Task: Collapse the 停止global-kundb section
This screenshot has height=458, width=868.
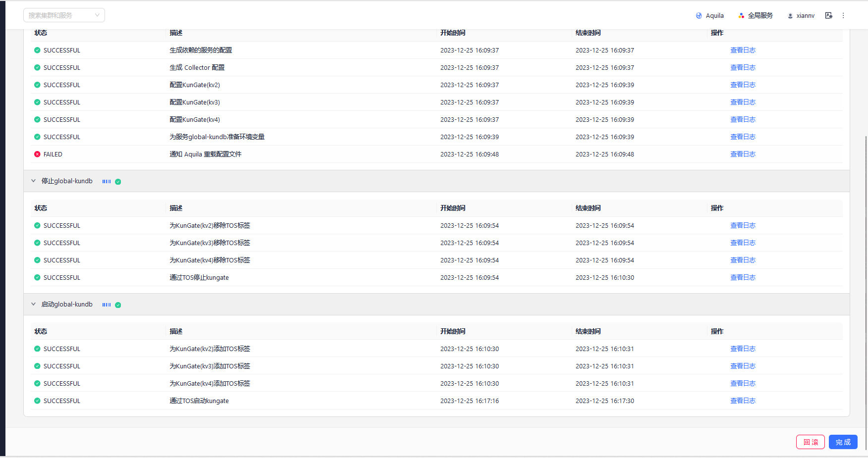Action: coord(33,181)
